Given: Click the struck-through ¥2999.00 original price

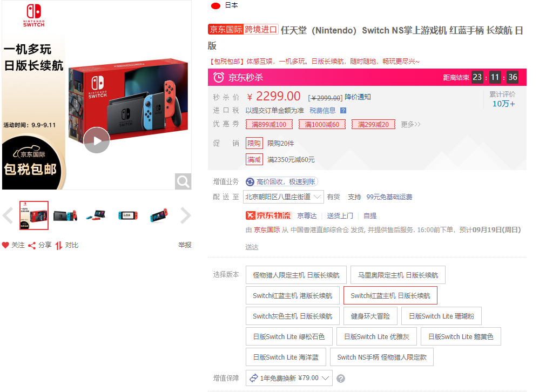Looking at the screenshot, I should 325,98.
